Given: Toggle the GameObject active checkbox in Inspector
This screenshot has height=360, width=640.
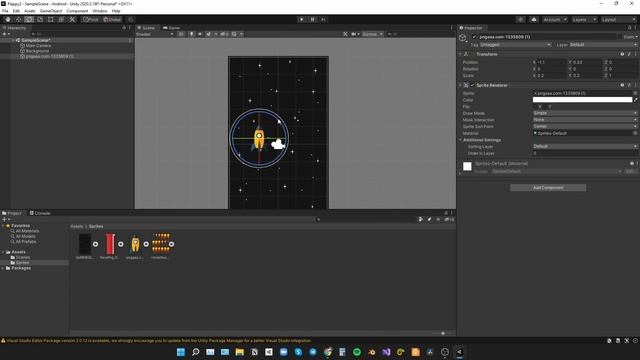Looking at the screenshot, I should point(474,37).
